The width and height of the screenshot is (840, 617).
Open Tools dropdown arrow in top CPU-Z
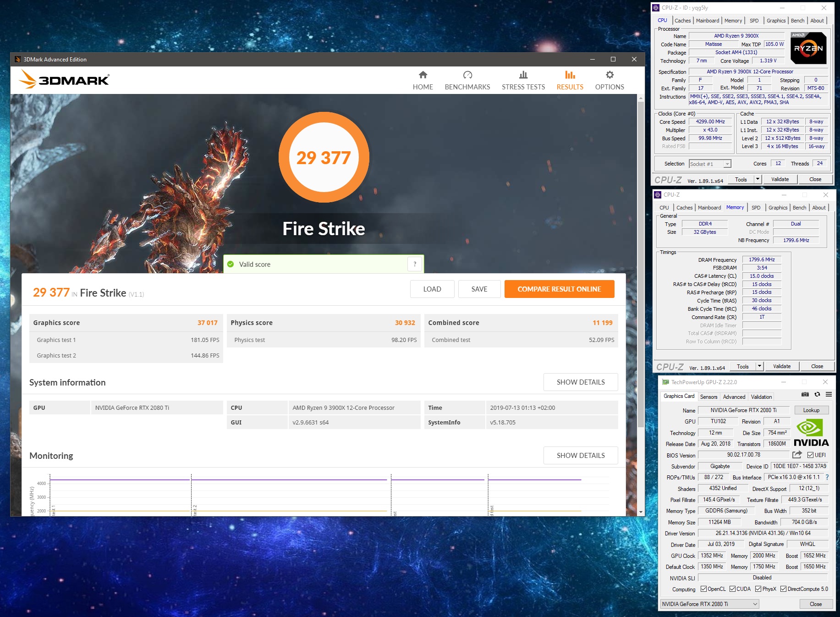tap(758, 179)
